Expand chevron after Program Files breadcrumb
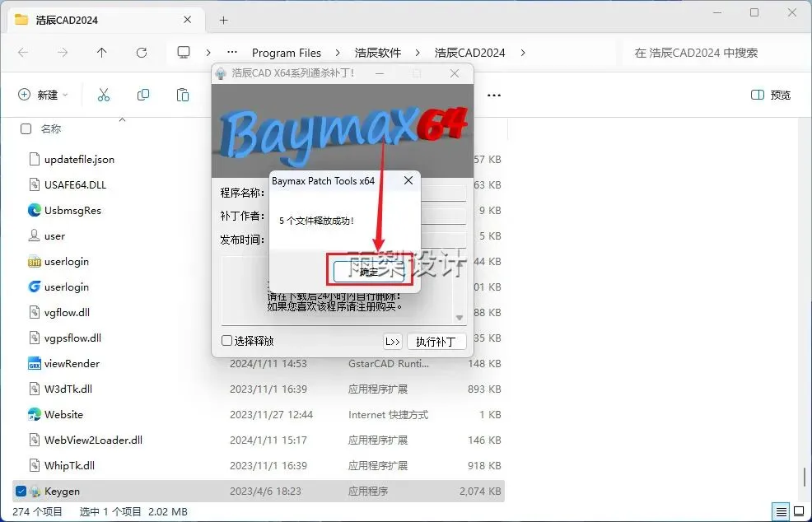 (338, 53)
